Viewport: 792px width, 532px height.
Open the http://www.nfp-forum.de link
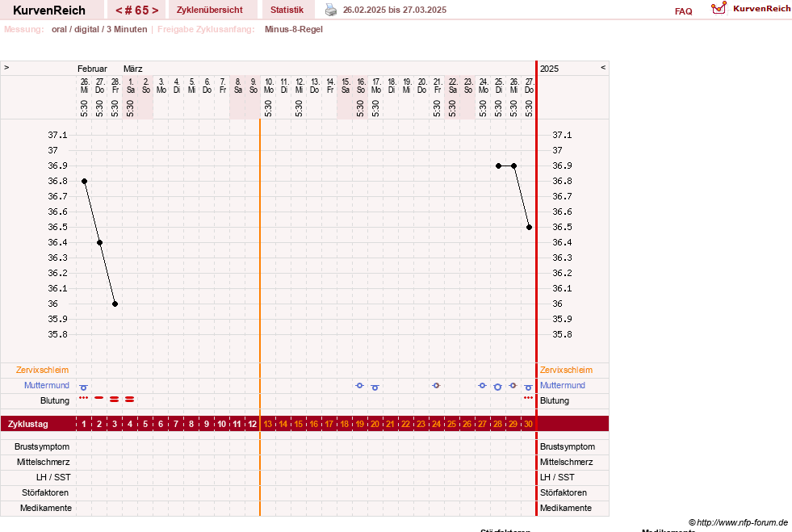click(742, 522)
